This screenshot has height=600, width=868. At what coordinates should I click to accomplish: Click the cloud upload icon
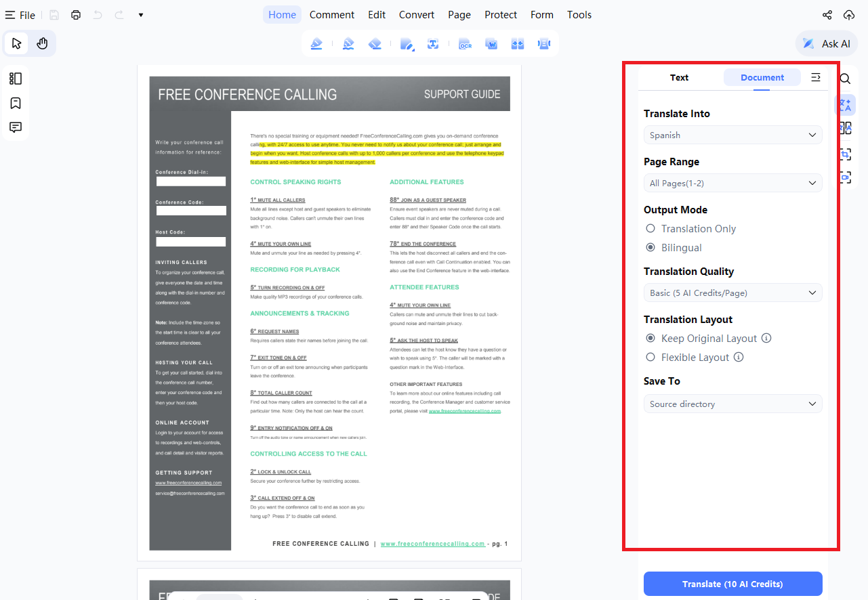(x=849, y=15)
